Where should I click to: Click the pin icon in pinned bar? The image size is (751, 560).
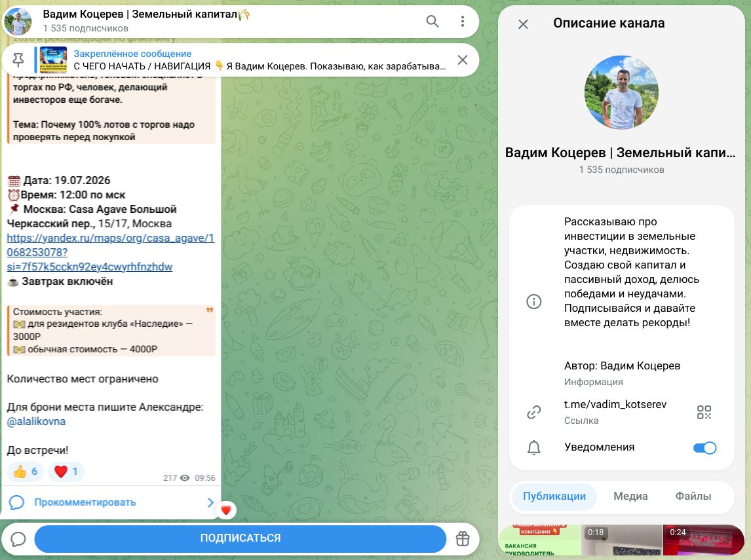[x=18, y=60]
